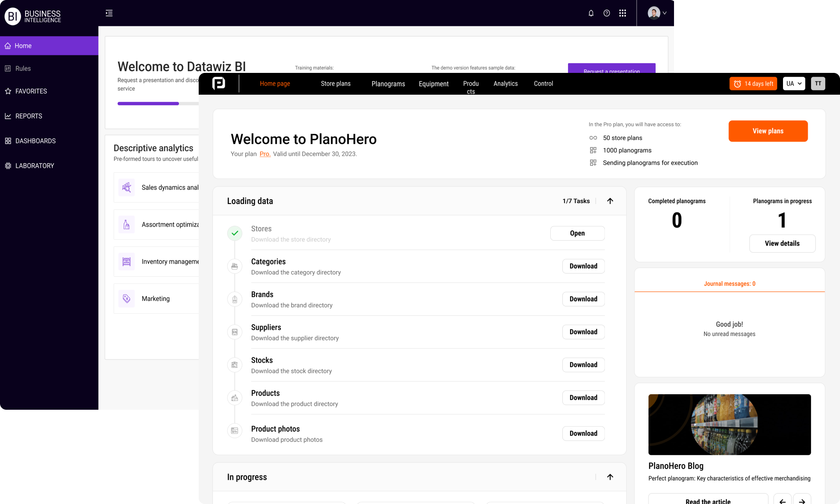Open Store plans in PlanoHero menu
The image size is (840, 504).
[x=336, y=83]
